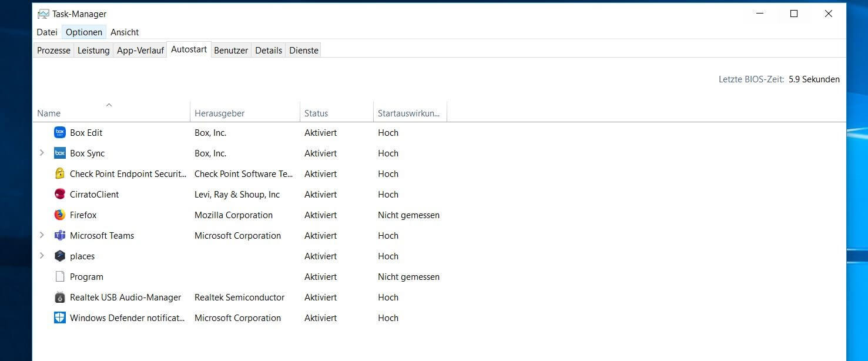This screenshot has height=361, width=868.
Task: Click Program's Nicht gemessen impact value
Action: tap(408, 276)
